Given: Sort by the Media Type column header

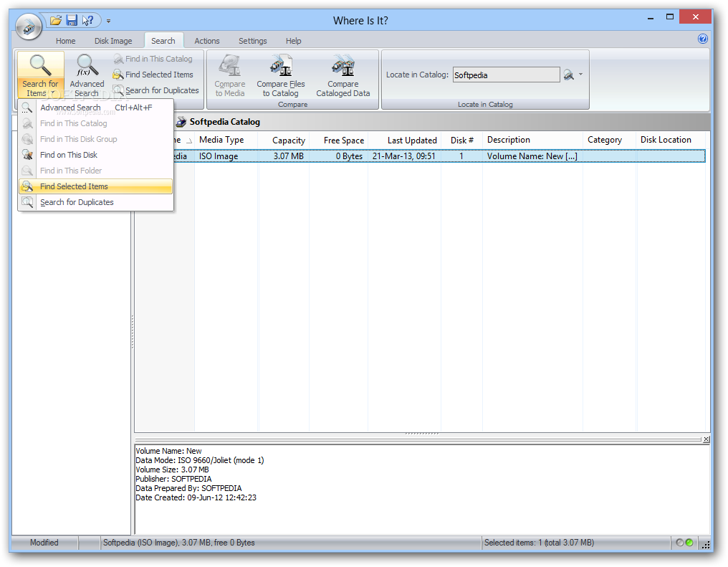Looking at the screenshot, I should 226,140.
